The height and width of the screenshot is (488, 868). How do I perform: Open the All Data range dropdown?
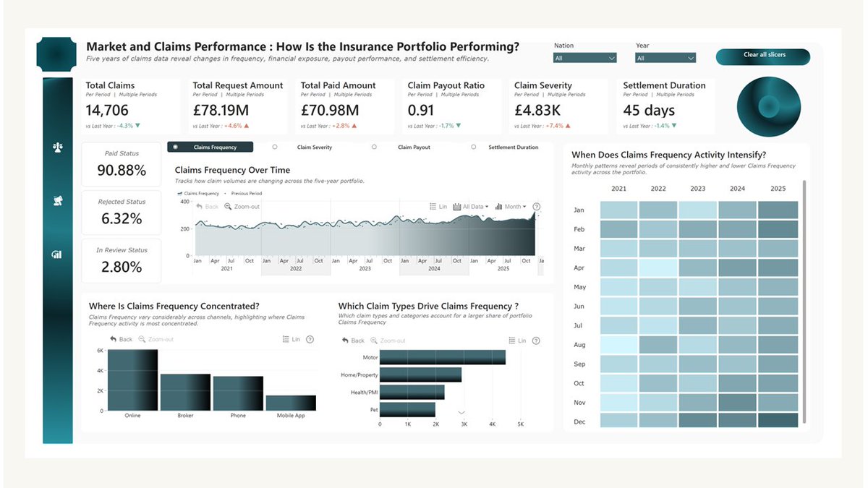coord(471,207)
